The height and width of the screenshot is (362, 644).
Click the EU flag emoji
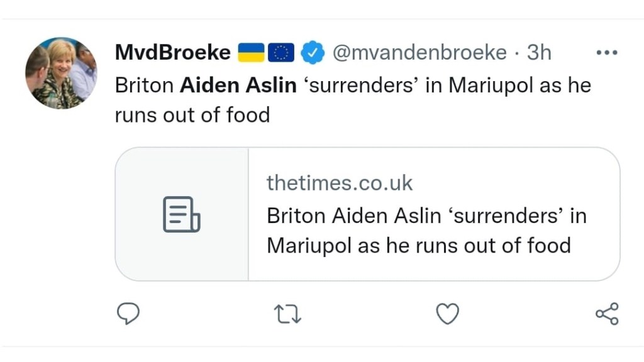(281, 53)
